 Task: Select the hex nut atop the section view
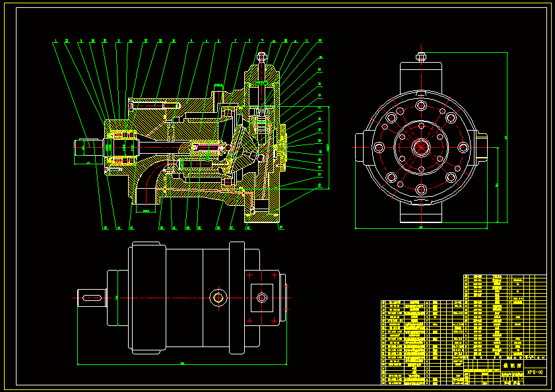tap(261, 56)
